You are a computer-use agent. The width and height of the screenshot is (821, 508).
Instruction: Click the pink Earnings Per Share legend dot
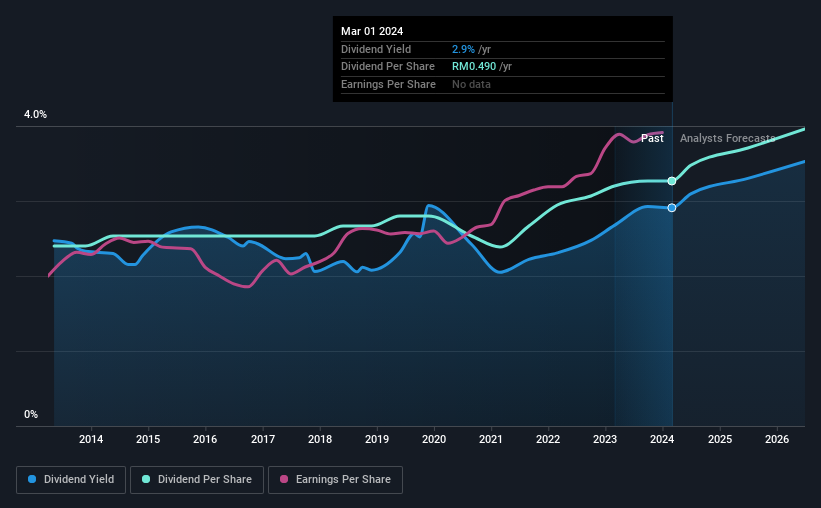coord(284,479)
